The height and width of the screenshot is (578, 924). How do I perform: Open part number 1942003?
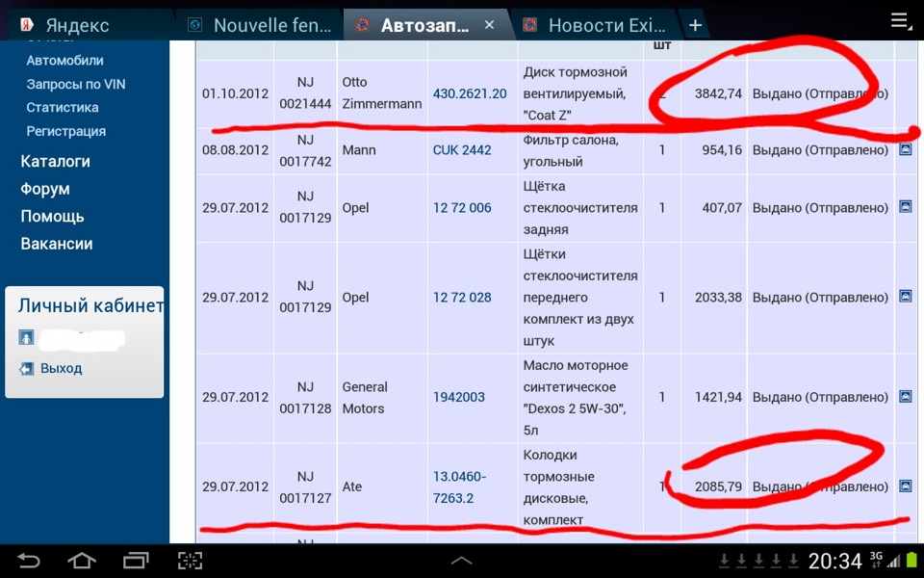[x=458, y=397]
